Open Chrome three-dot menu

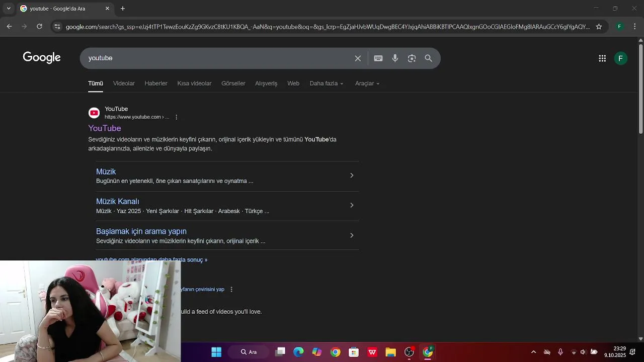pos(634,27)
